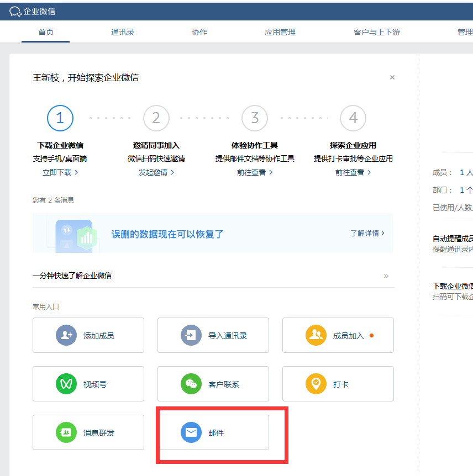Click the step 1 circle icon
The height and width of the screenshot is (476, 473).
pyautogui.click(x=60, y=118)
